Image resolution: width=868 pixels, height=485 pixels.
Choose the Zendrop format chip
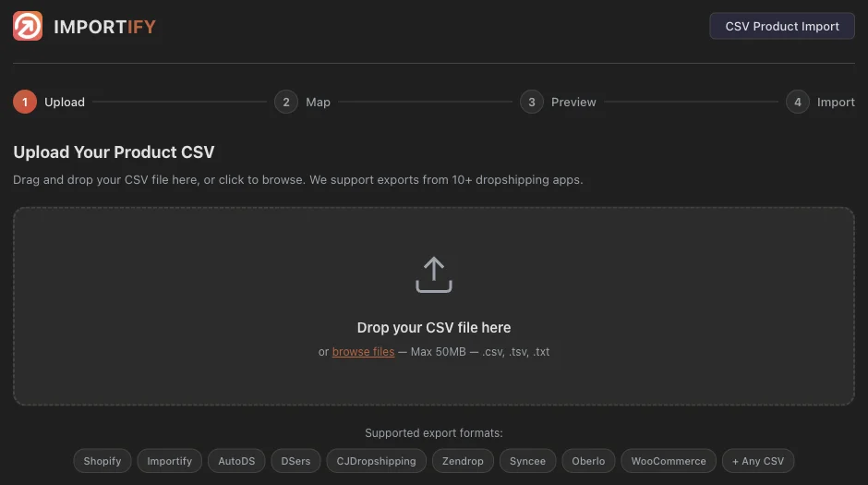[463, 461]
